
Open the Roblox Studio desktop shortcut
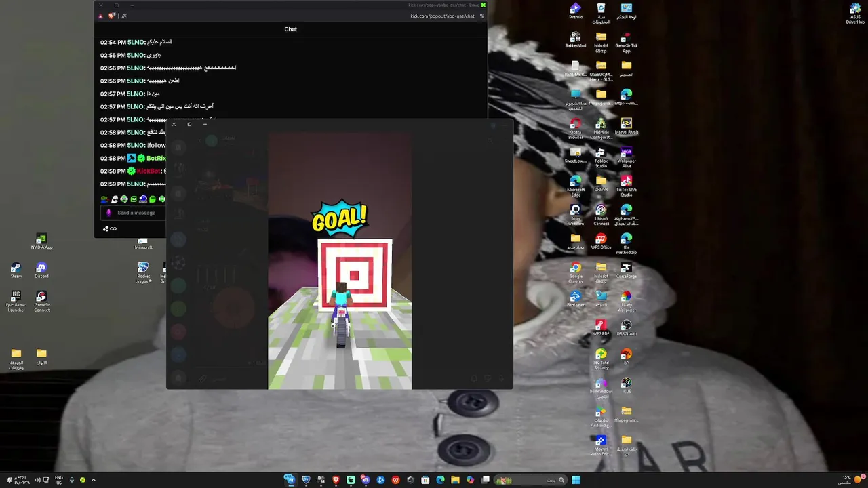pyautogui.click(x=601, y=158)
